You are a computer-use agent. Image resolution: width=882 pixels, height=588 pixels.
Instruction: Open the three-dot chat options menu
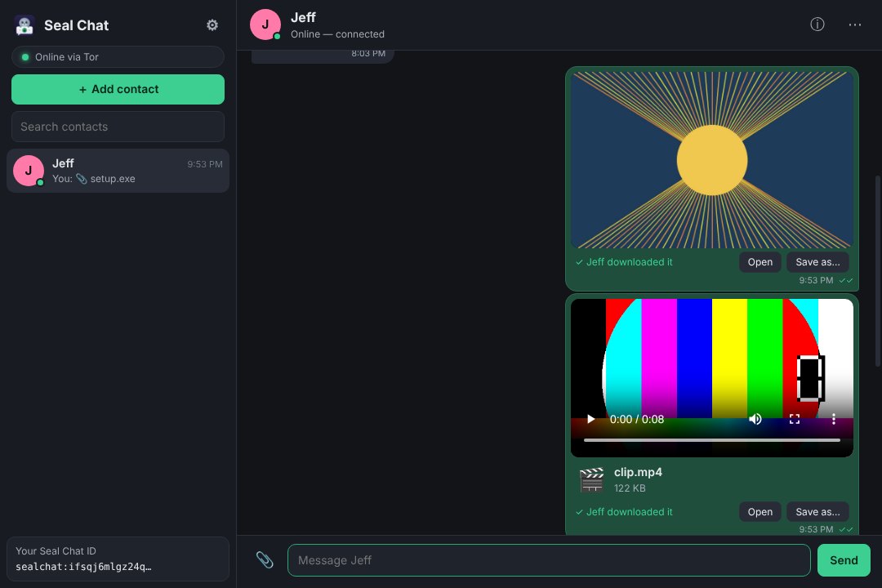[854, 24]
